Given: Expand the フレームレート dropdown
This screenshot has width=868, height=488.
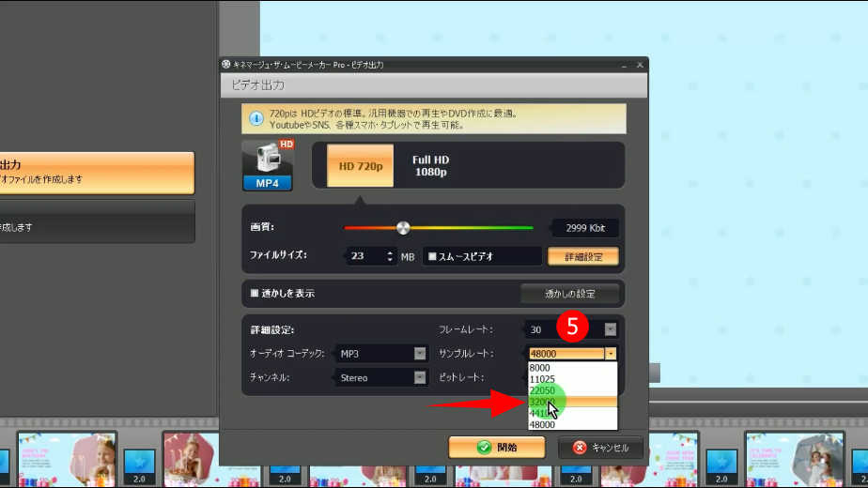Looking at the screenshot, I should pyautogui.click(x=610, y=329).
